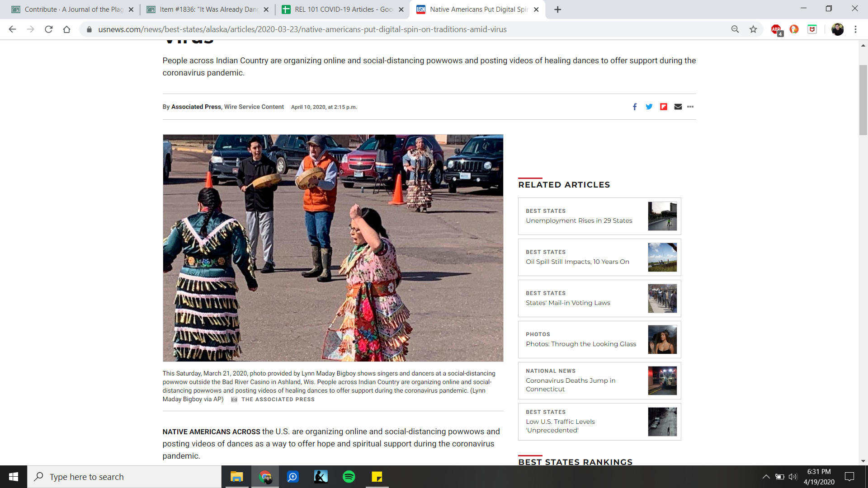Click the page's vertical scrollbar thumb
This screenshot has width=868, height=488.
[x=863, y=99]
